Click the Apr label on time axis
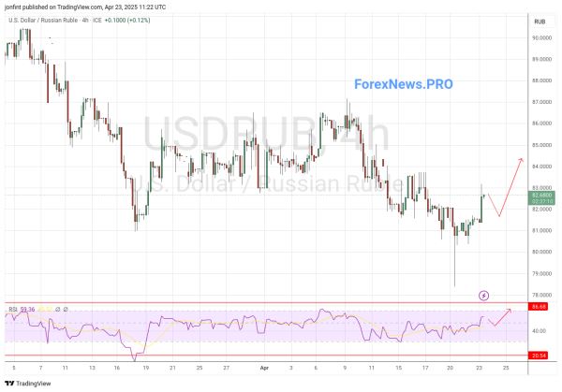This screenshot has height=392, width=562. (x=264, y=368)
